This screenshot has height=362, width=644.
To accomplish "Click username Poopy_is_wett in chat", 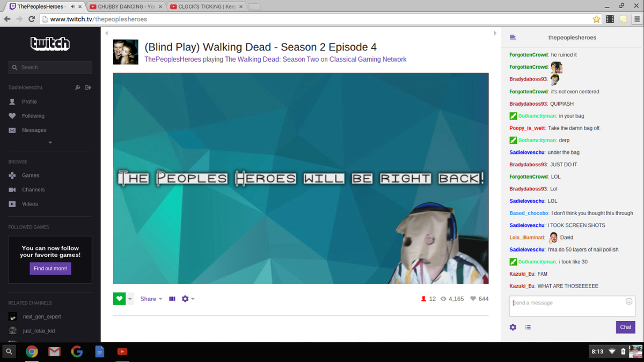I will click(527, 128).
